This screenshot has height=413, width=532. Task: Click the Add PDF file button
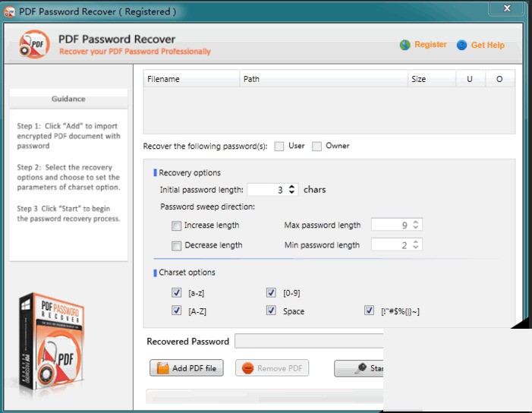coord(187,368)
